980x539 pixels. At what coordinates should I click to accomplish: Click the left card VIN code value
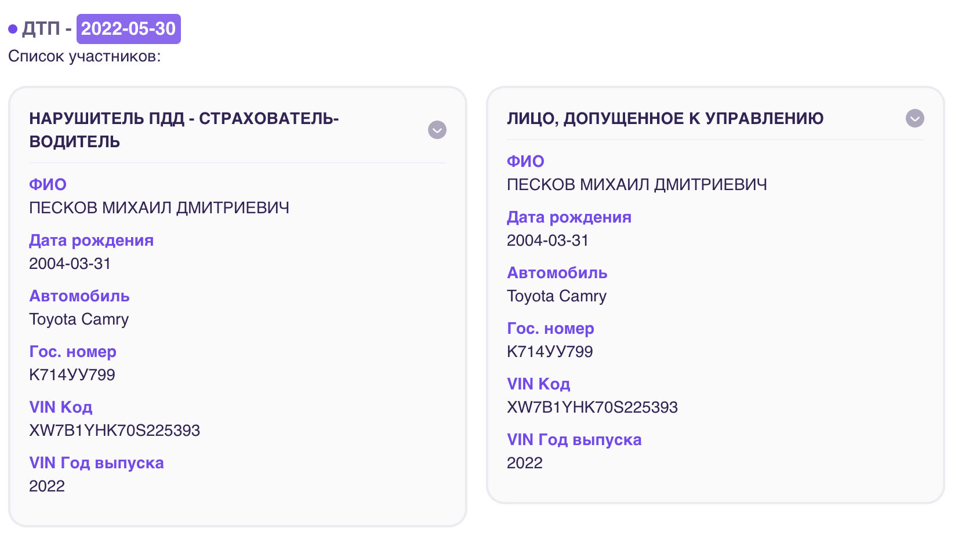coord(114,430)
